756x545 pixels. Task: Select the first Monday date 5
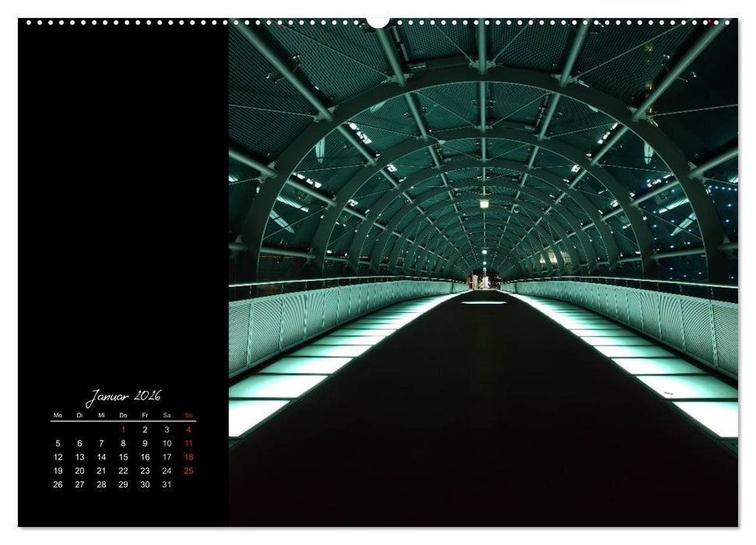(x=58, y=444)
